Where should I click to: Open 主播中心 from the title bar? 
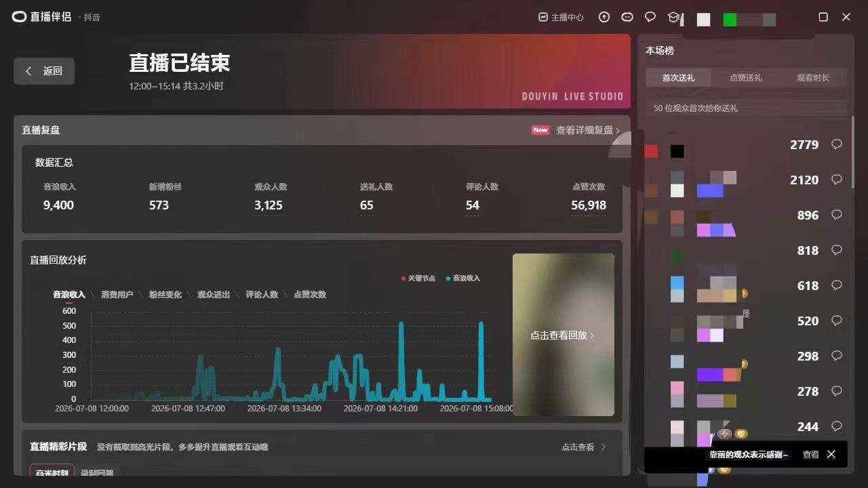(561, 17)
